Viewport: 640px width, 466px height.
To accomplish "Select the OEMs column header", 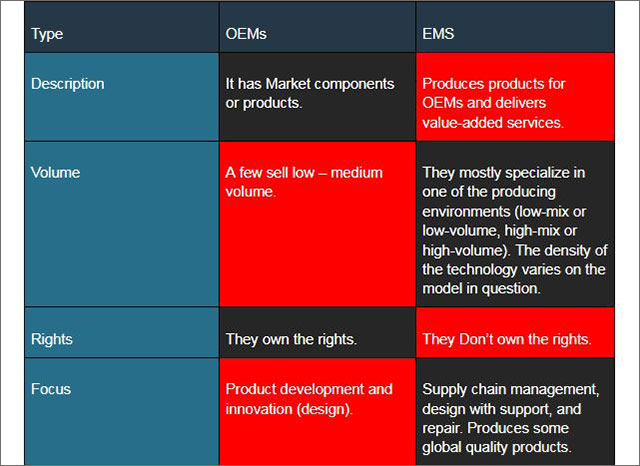I will 318,27.
